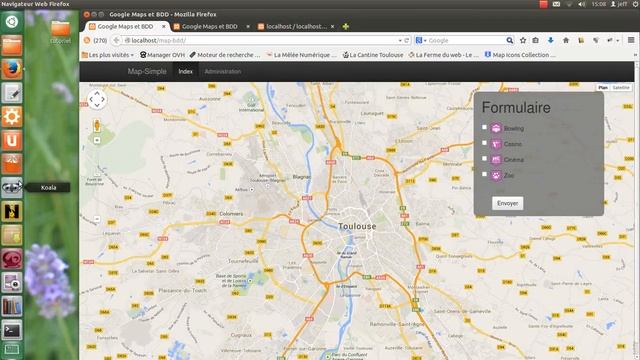Viewport: 640px width, 360px height.
Task: Select the first Google Maps et BDD tab
Action: click(x=125, y=27)
